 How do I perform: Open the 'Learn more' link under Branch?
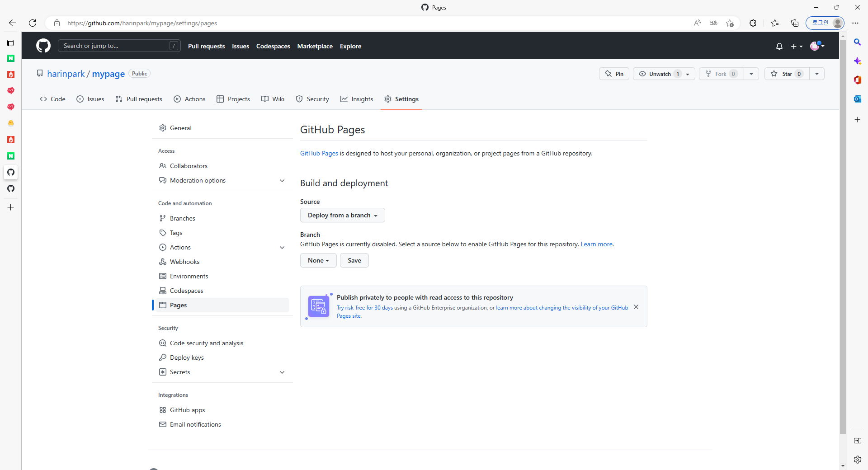click(x=597, y=244)
